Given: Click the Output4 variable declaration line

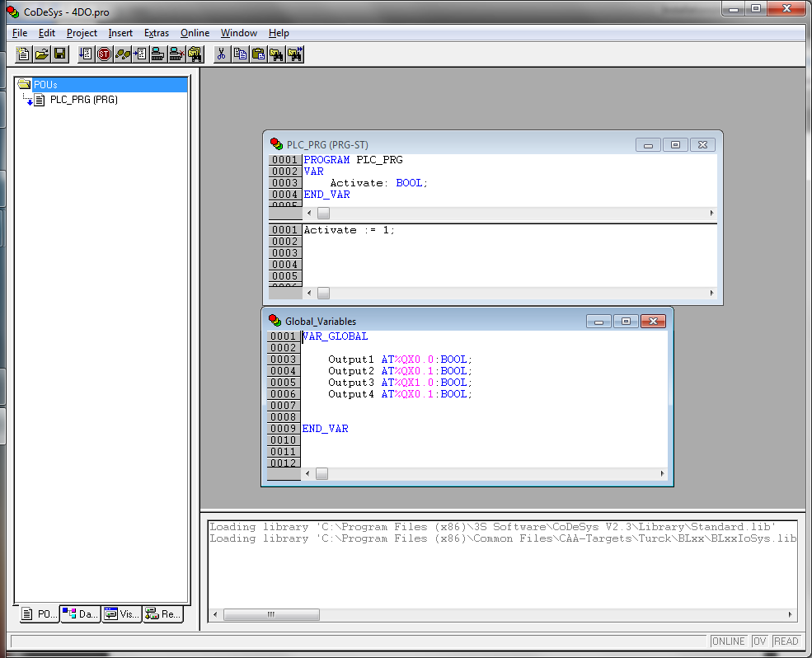Looking at the screenshot, I should click(401, 394).
